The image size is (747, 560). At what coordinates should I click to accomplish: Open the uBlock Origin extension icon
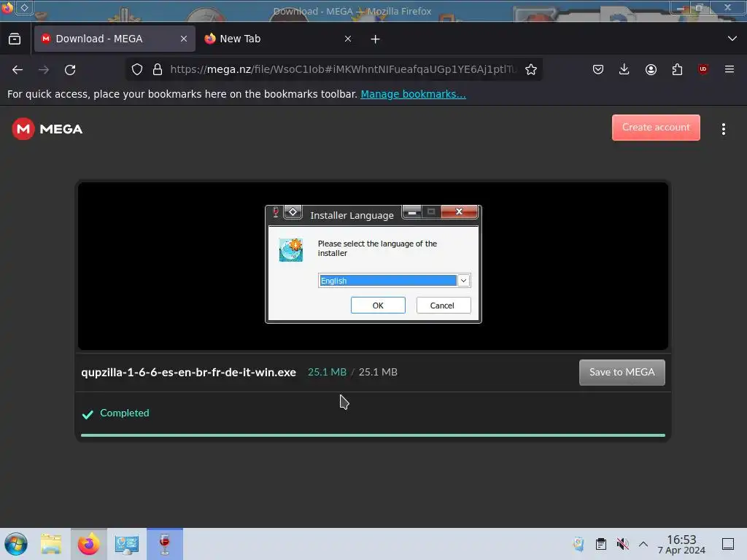[x=703, y=69]
